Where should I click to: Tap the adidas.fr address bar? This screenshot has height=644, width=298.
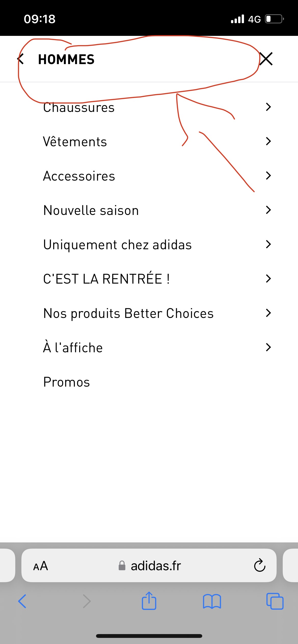pyautogui.click(x=150, y=566)
